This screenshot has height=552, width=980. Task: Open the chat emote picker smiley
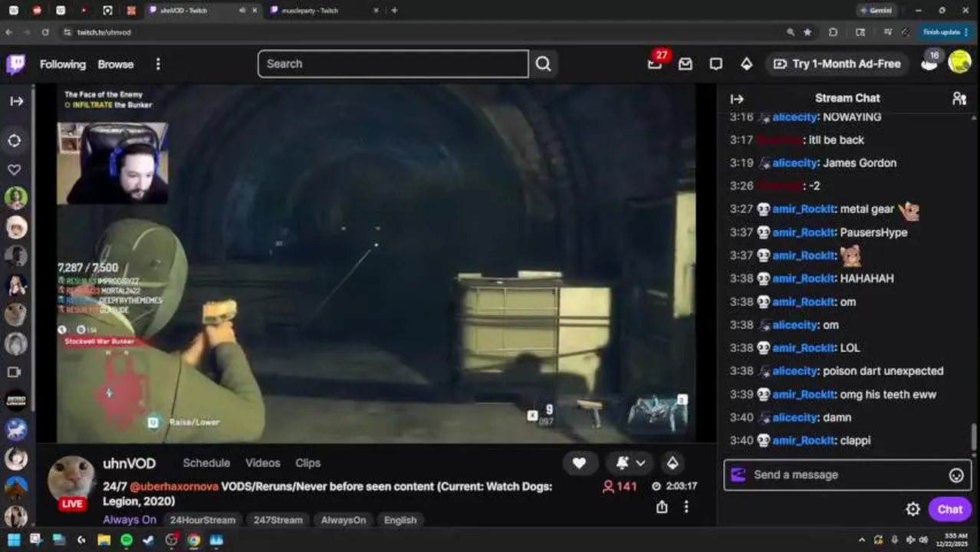[x=956, y=475]
